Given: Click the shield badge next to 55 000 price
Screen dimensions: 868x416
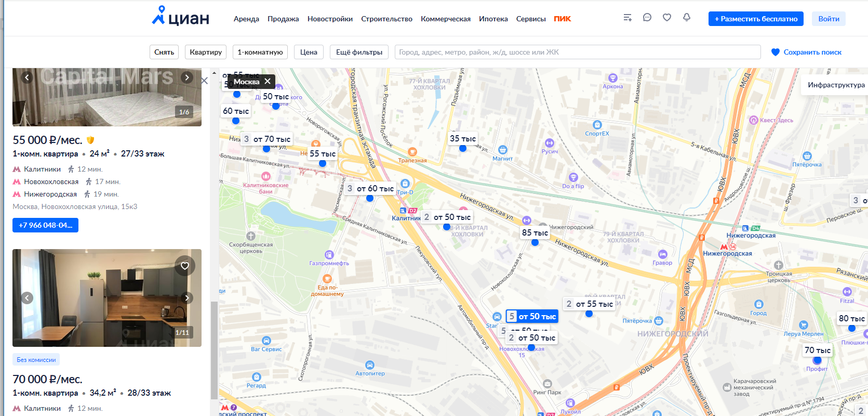Looking at the screenshot, I should coord(90,140).
